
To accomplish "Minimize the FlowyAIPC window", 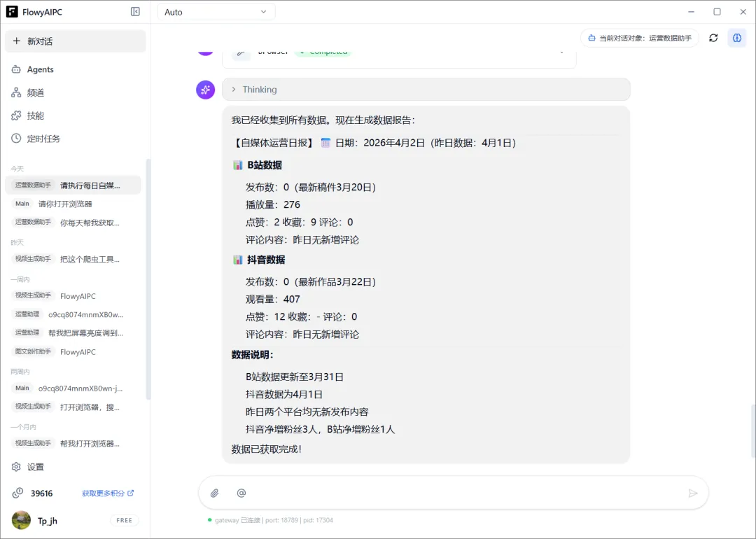I will coord(691,12).
